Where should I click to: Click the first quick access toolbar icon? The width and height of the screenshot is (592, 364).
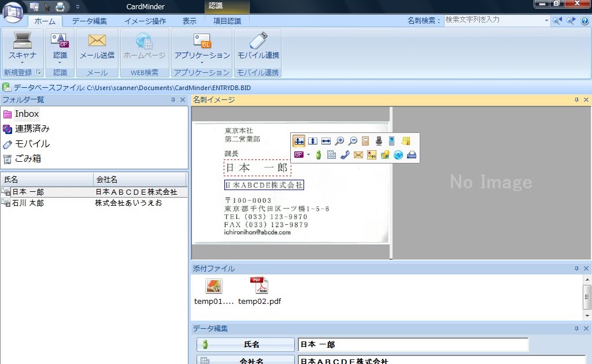click(x=34, y=6)
